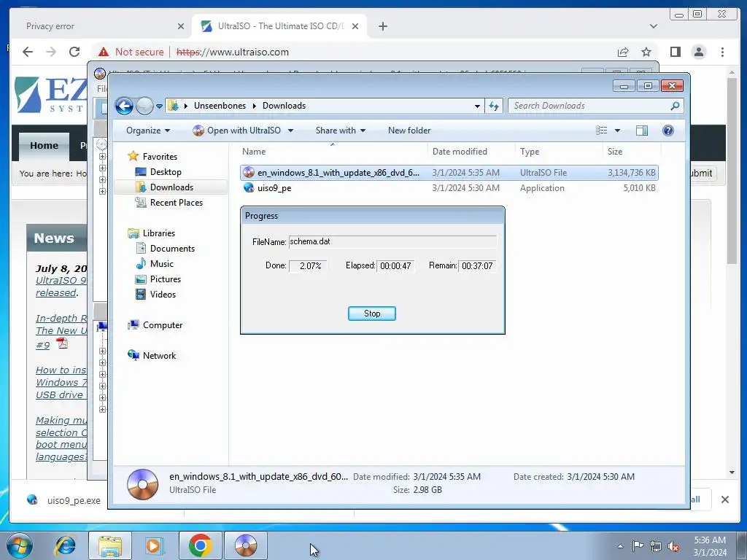This screenshot has height=560, width=747.
Task: Click the refresh button beside address bar
Action: (494, 106)
